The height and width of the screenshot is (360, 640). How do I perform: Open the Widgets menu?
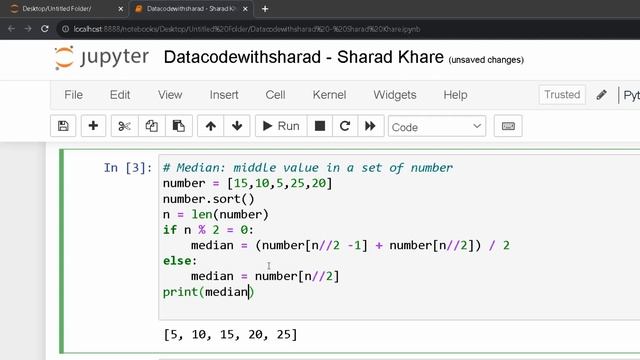coord(395,95)
